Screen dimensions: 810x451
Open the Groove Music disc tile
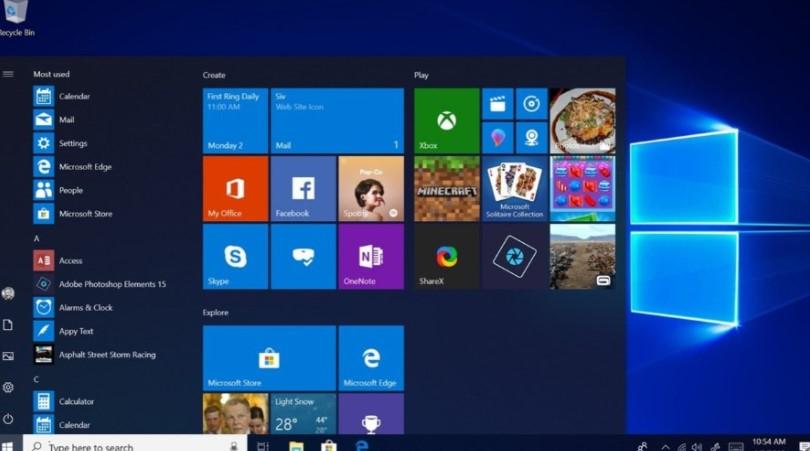pos(532,104)
